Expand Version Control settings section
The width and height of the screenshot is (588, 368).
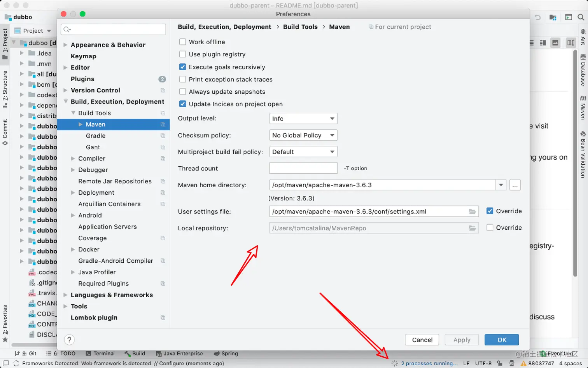click(x=65, y=90)
